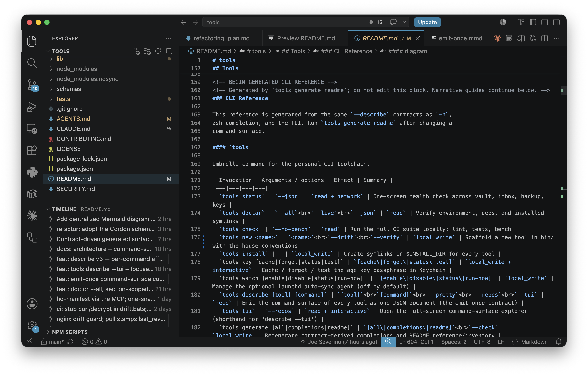Click the tools command center search field
588x375 pixels.
[x=284, y=22]
